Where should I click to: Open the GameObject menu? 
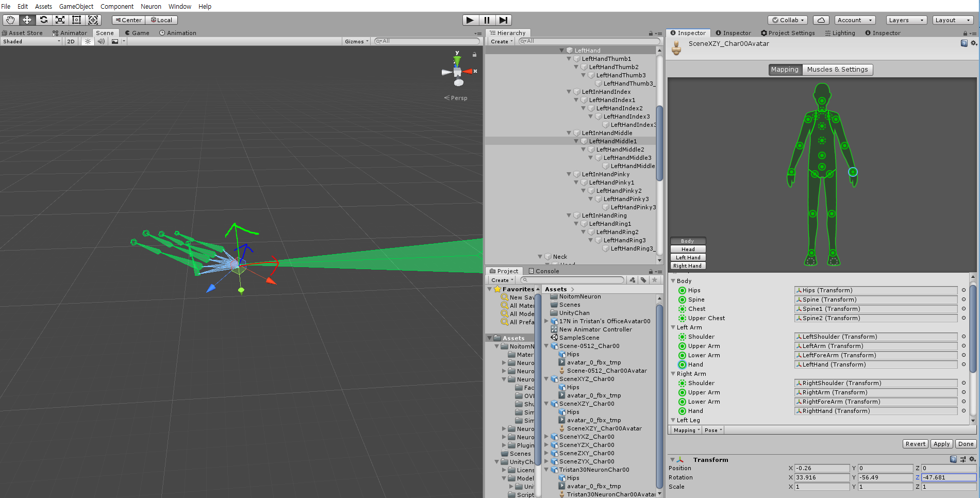[x=76, y=6]
